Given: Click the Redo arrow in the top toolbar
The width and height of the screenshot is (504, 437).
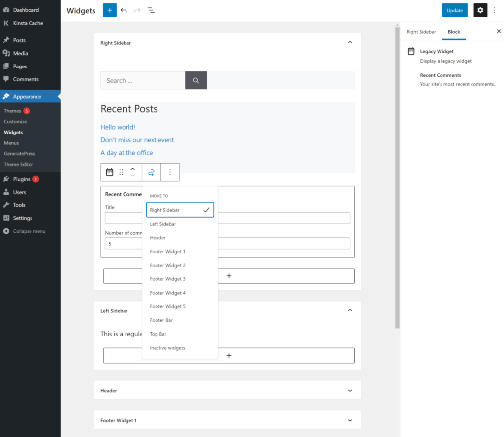Looking at the screenshot, I should 137,10.
